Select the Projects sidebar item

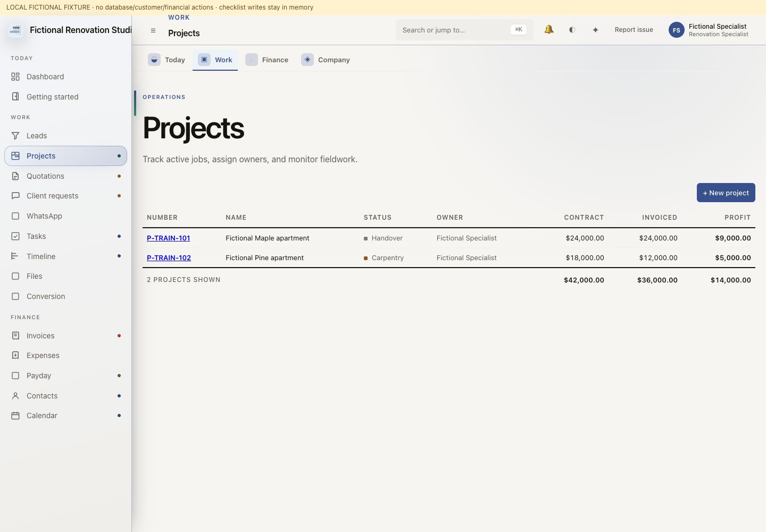coord(65,156)
